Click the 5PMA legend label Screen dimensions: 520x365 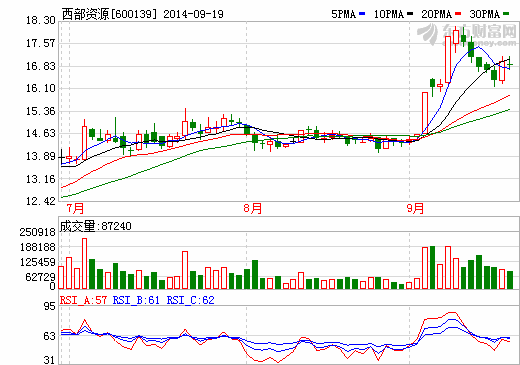coord(344,14)
